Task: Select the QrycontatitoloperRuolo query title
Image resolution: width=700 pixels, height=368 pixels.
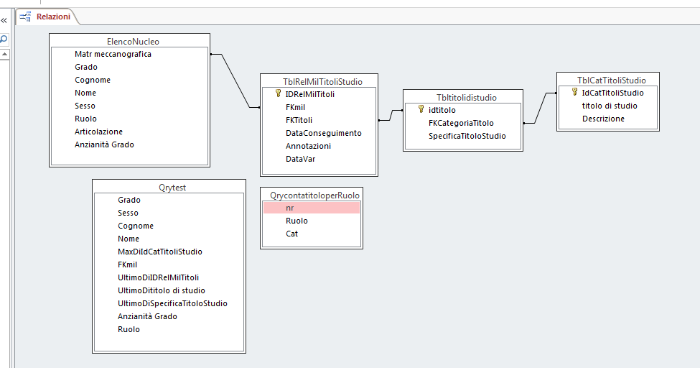Action: (315, 196)
